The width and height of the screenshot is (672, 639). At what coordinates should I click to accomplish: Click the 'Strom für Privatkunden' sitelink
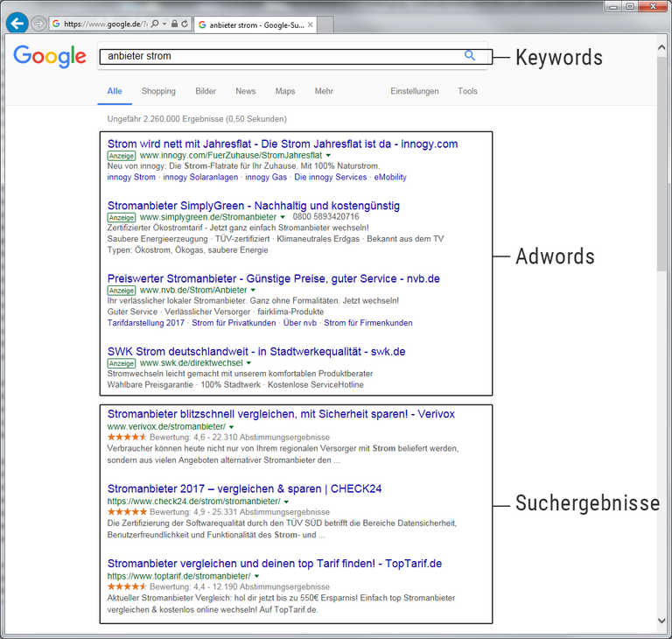pyautogui.click(x=232, y=323)
